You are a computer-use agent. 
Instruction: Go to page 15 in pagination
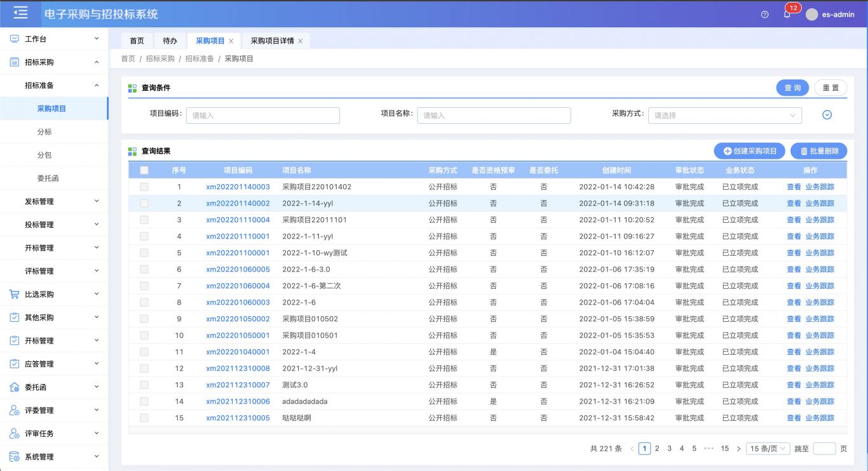(724, 449)
